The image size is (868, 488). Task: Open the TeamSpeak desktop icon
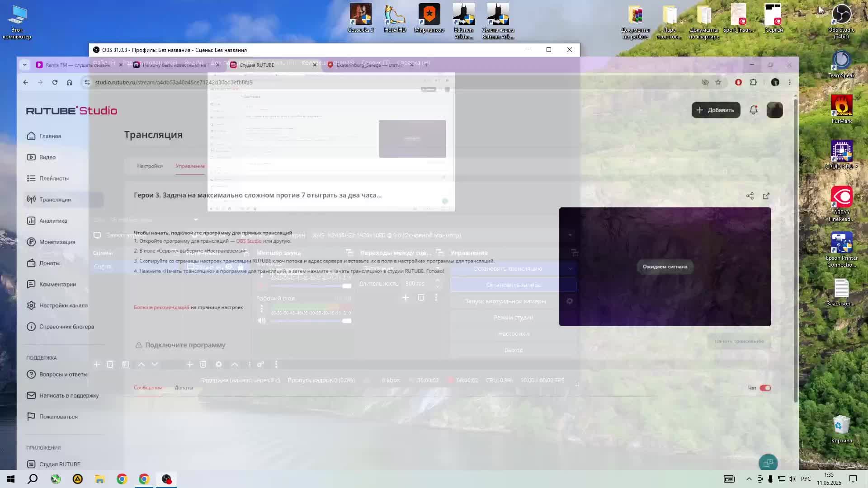pyautogui.click(x=841, y=64)
